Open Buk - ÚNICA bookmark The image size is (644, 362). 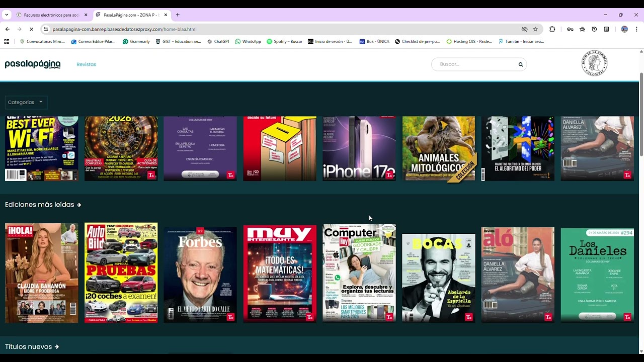(374, 41)
